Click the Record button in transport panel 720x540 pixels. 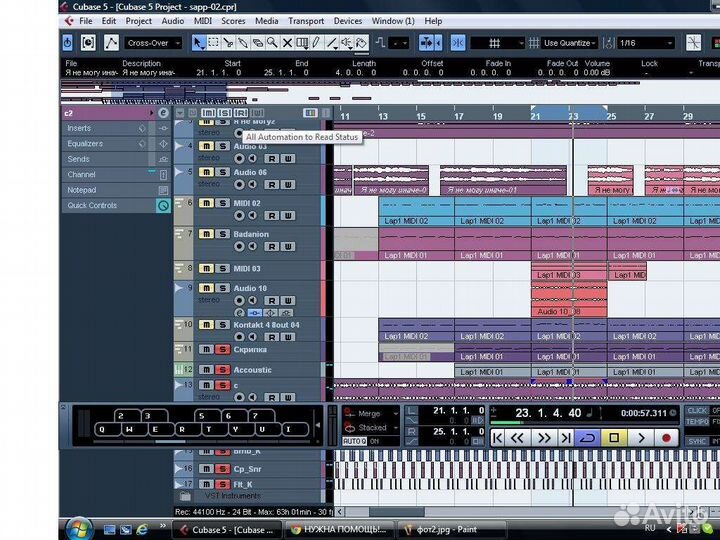[666, 438]
